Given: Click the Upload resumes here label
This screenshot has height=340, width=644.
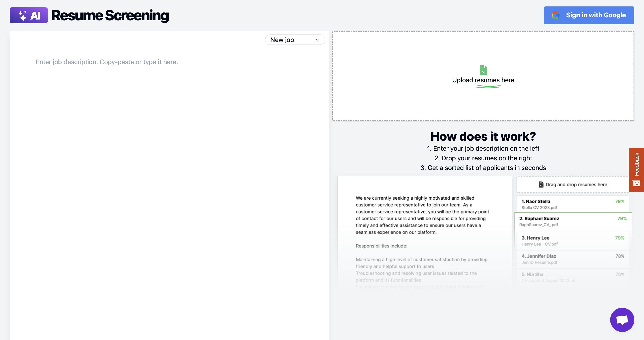Looking at the screenshot, I should pyautogui.click(x=483, y=80).
